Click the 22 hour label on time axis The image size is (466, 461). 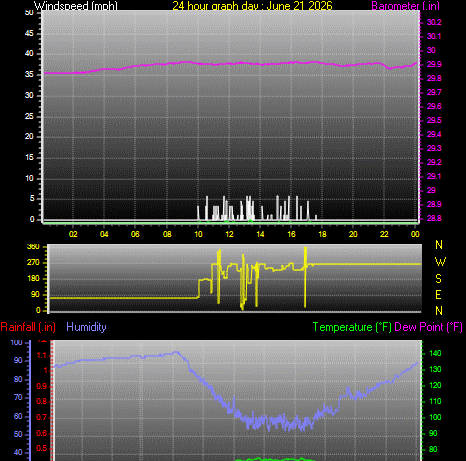point(384,234)
